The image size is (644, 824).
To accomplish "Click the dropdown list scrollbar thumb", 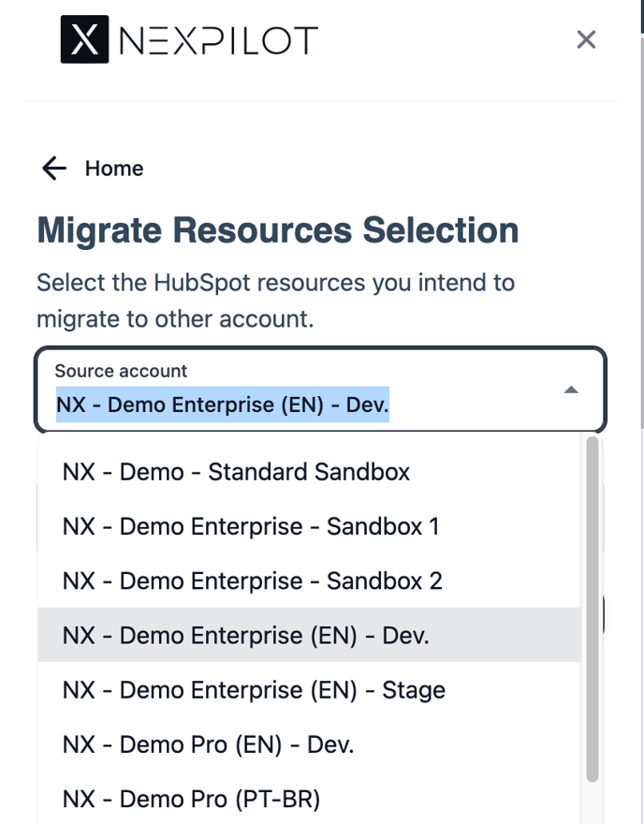I will click(592, 609).
